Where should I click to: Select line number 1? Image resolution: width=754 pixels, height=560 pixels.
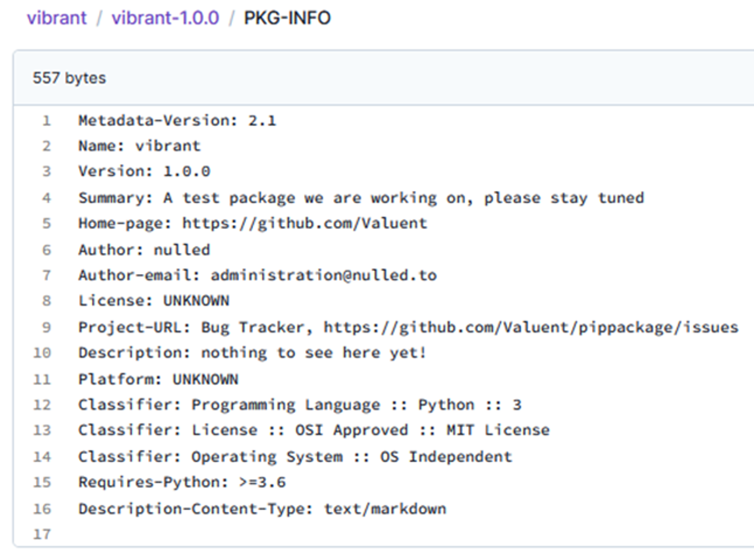coord(46,121)
